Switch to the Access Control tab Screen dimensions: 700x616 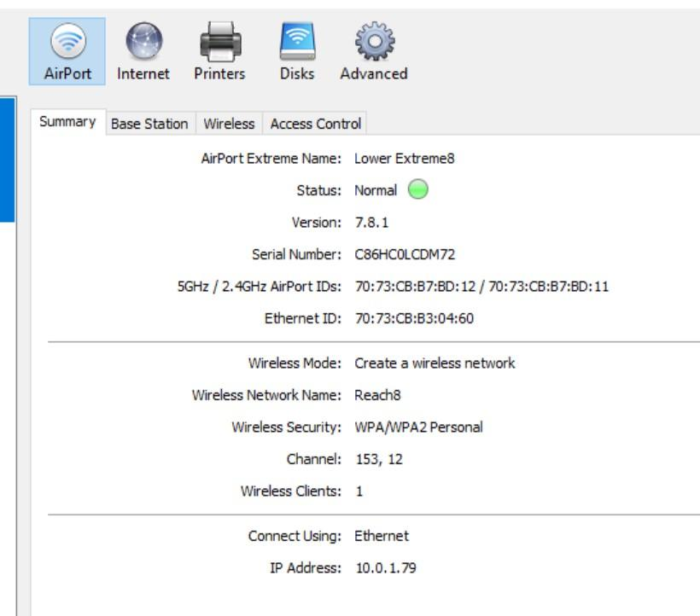pyautogui.click(x=315, y=124)
